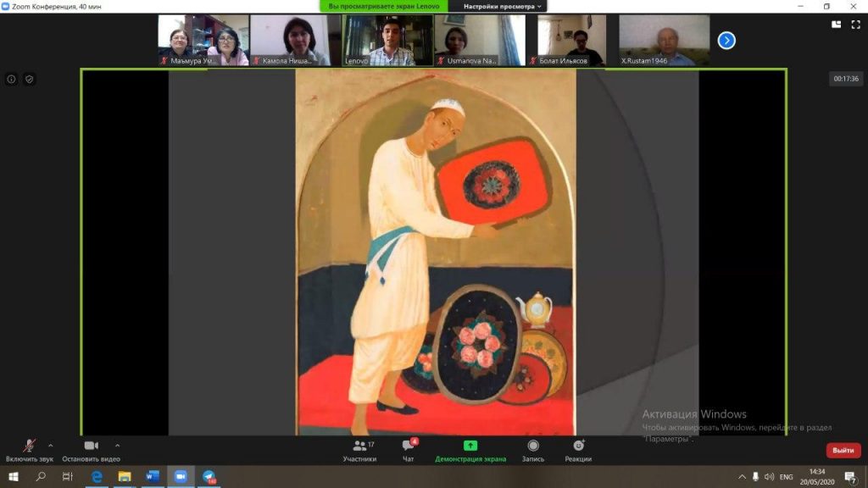
Task: Click the meeting info icon
Action: click(12, 79)
